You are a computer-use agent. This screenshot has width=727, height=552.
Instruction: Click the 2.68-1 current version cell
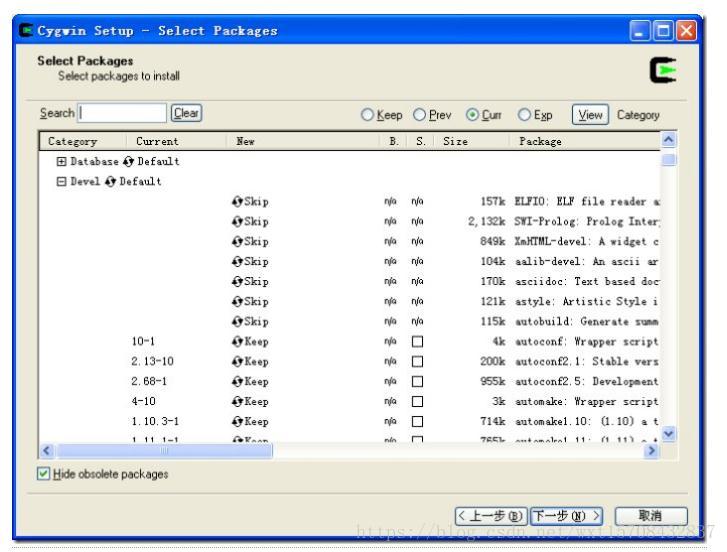(149, 381)
